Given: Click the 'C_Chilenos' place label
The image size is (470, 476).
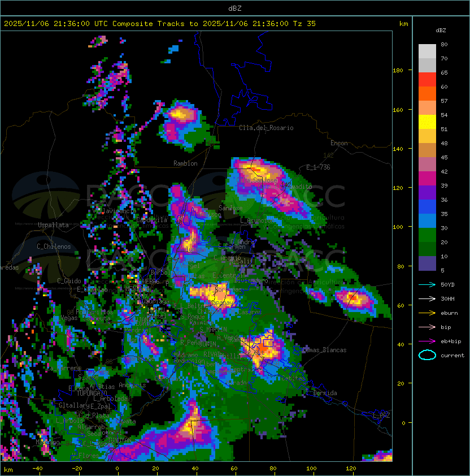Looking at the screenshot, I should tap(54, 246).
